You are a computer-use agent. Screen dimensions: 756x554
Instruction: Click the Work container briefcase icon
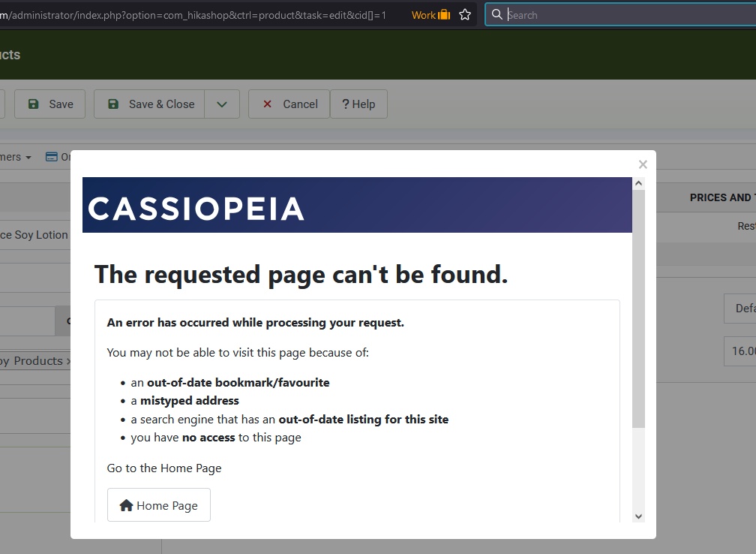pos(443,15)
